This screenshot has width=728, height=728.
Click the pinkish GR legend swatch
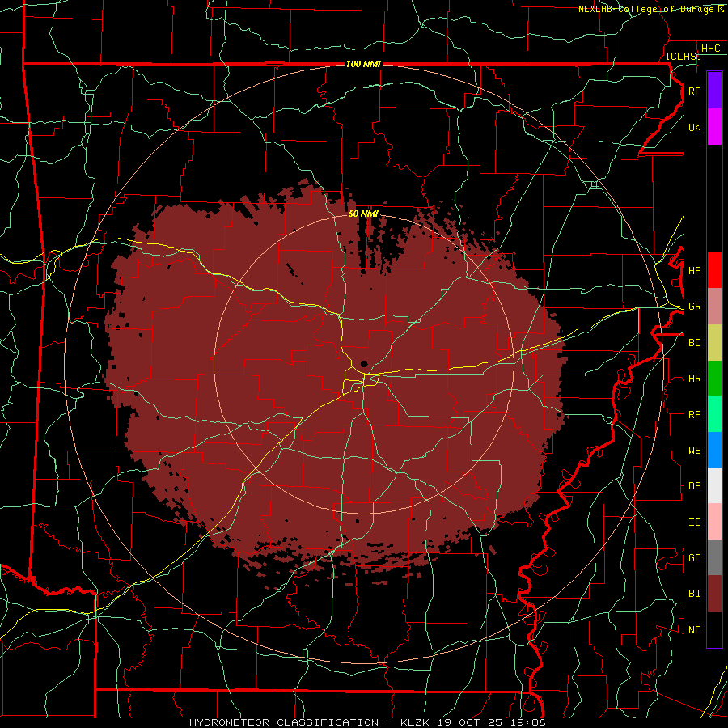click(714, 306)
